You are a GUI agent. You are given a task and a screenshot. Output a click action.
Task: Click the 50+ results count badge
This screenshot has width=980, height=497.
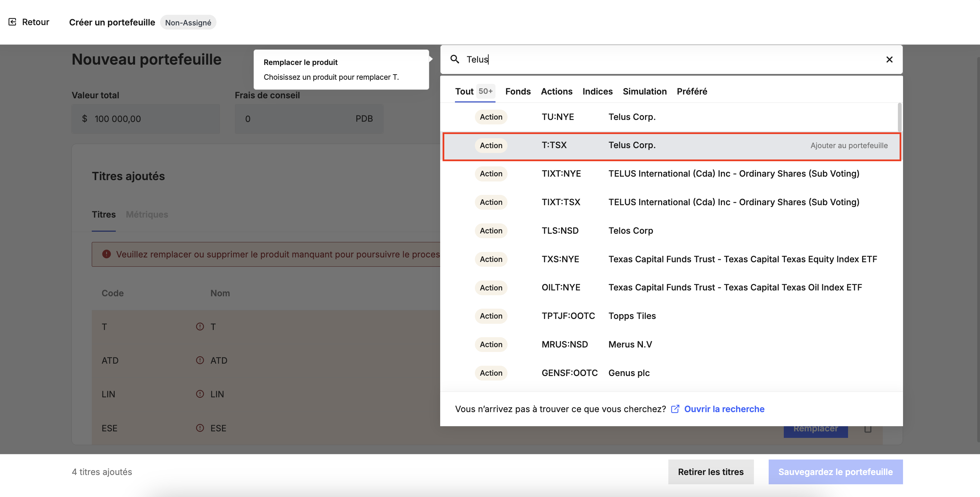486,91
